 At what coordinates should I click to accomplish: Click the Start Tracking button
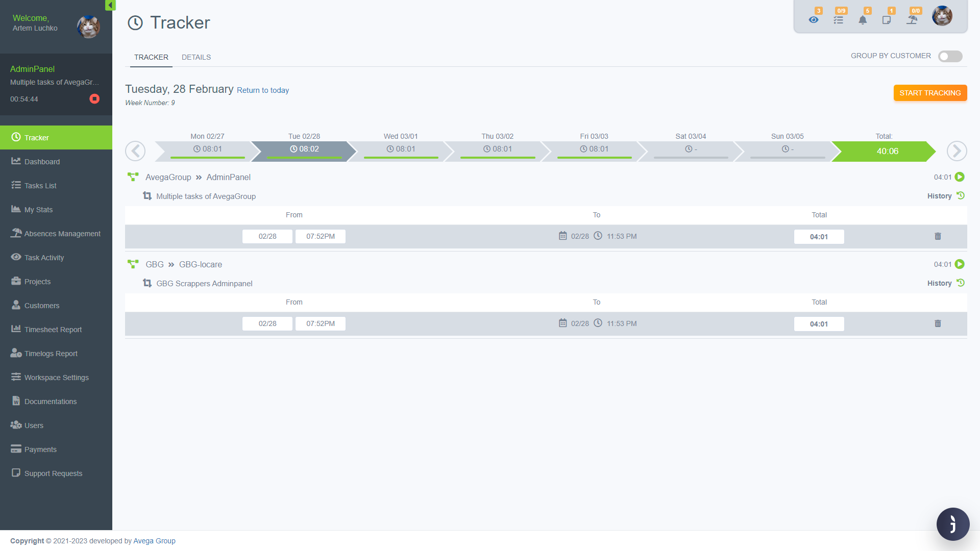(x=930, y=93)
